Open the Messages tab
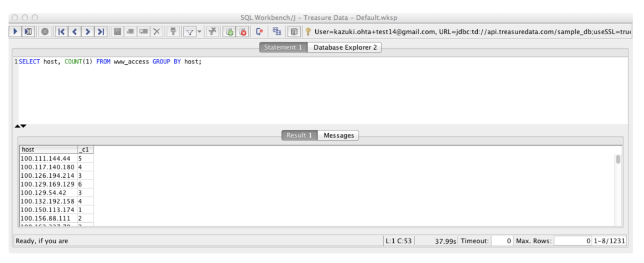Screen dimensions: 644x263 (338, 135)
